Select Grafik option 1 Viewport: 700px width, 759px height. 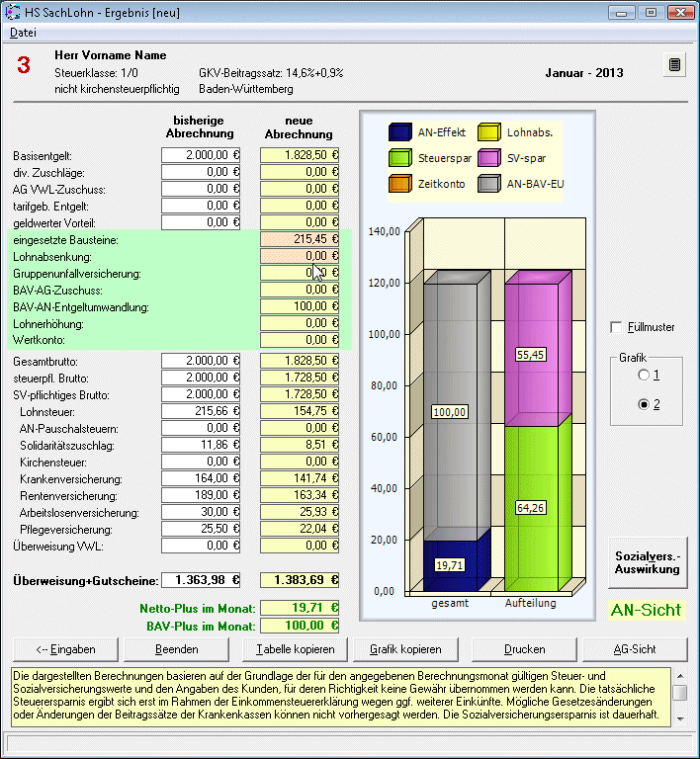tap(644, 376)
